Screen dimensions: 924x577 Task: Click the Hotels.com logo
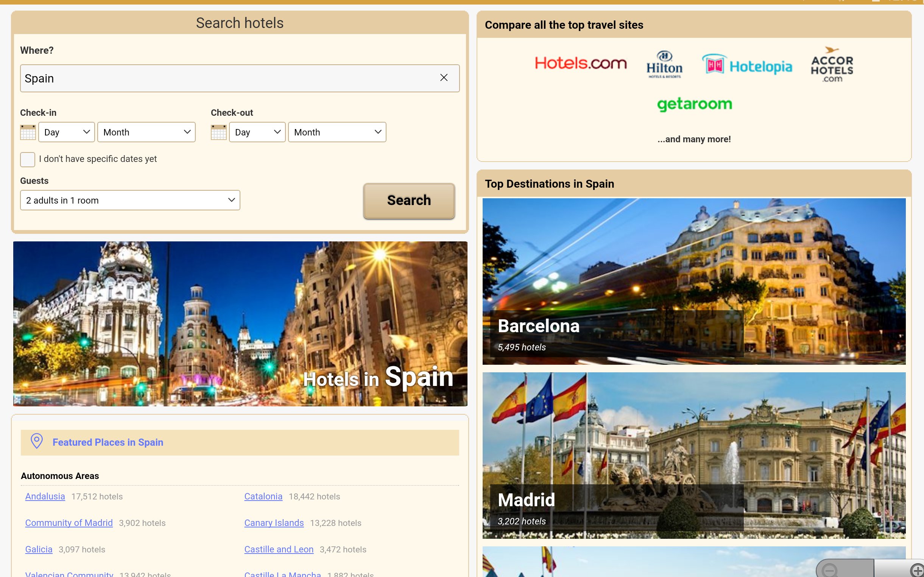click(x=580, y=63)
